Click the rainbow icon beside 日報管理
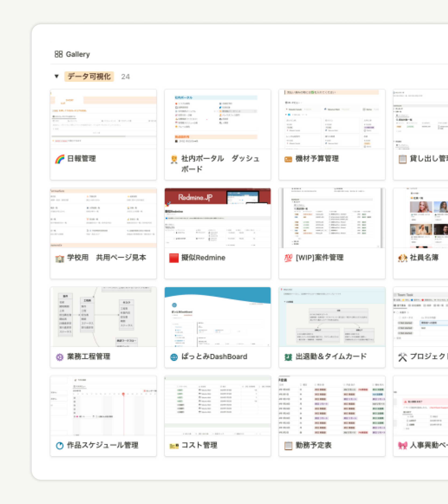This screenshot has height=504, width=448. click(x=59, y=159)
